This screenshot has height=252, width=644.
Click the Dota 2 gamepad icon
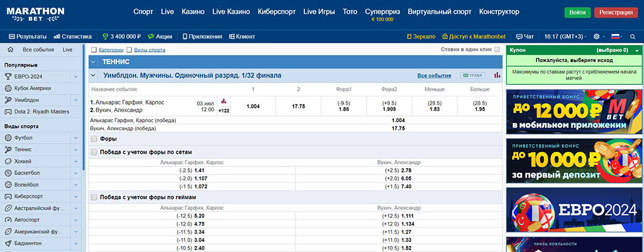pos(8,112)
